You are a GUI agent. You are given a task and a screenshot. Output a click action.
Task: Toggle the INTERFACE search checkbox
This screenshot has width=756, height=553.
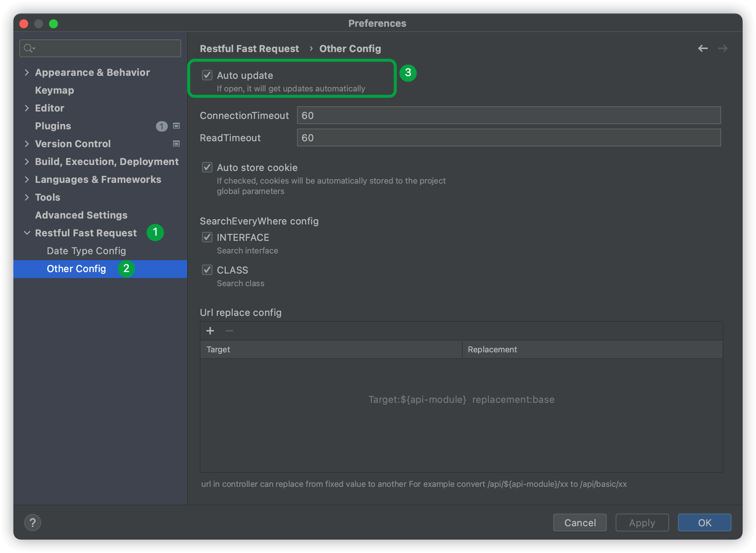click(x=207, y=237)
